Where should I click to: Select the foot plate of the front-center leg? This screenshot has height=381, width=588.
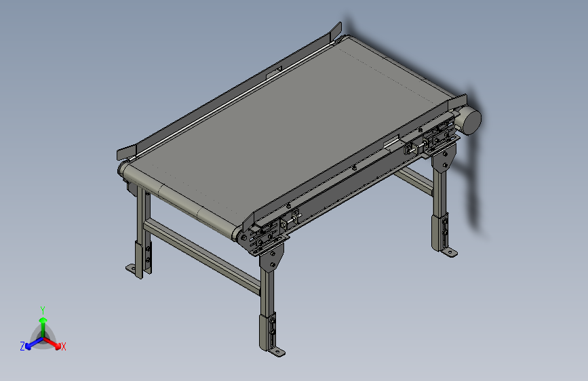tap(277, 351)
